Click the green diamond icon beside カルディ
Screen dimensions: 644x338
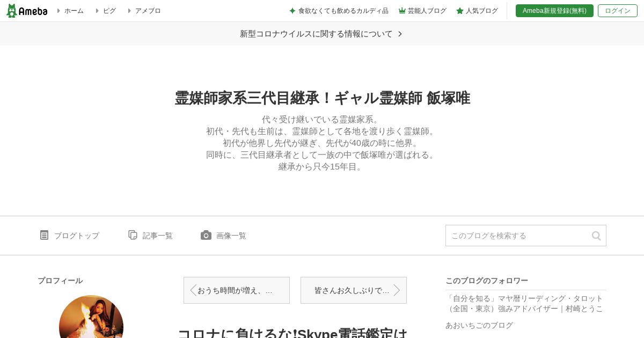pyautogui.click(x=292, y=11)
